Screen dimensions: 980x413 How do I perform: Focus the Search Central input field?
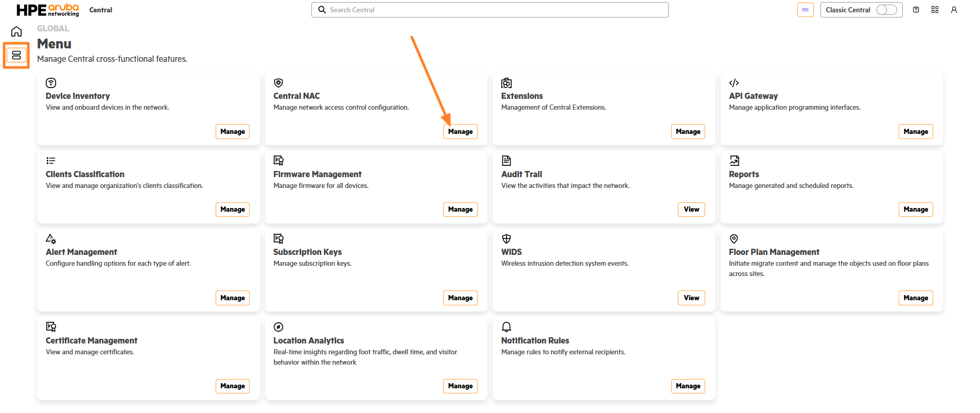490,10
